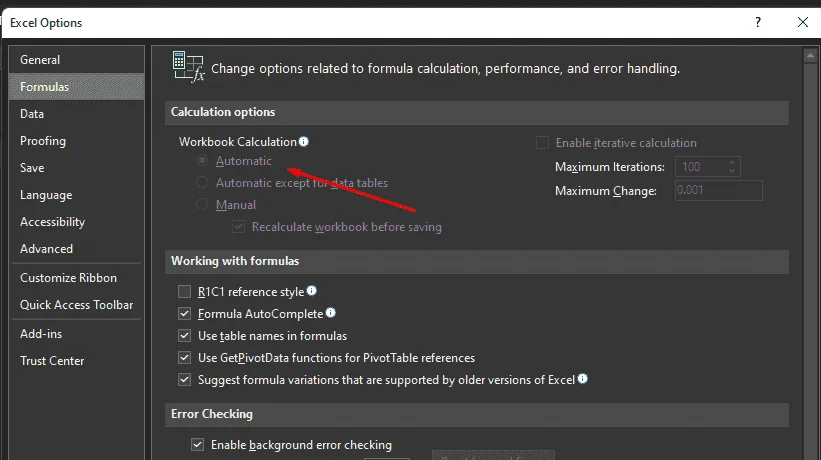Image resolution: width=821 pixels, height=460 pixels.
Task: Toggle Enable background error checking
Action: click(x=197, y=445)
